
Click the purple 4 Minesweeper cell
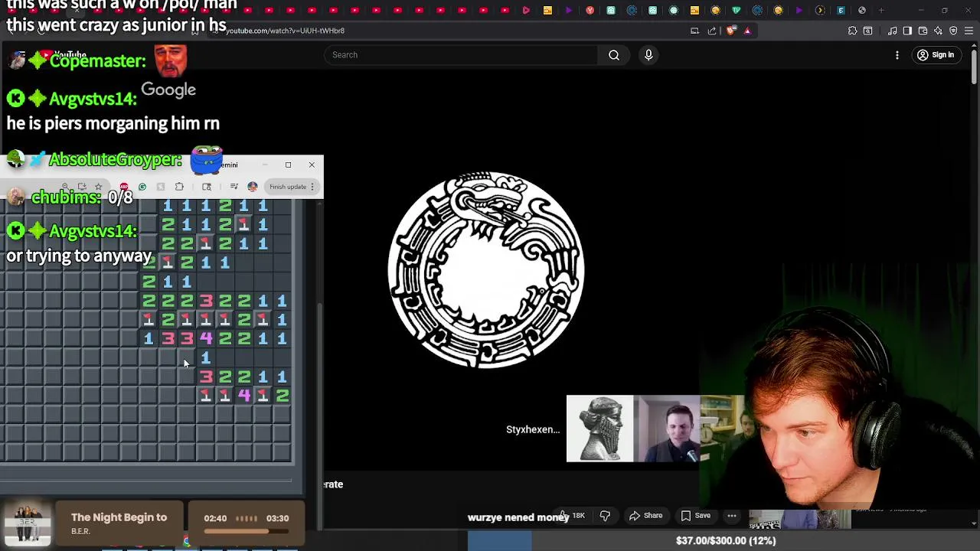(243, 395)
